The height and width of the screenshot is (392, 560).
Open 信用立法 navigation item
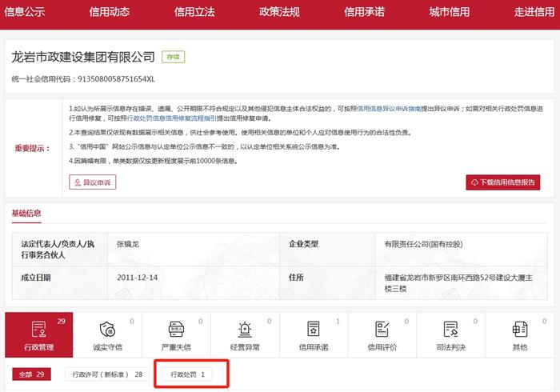click(x=194, y=12)
